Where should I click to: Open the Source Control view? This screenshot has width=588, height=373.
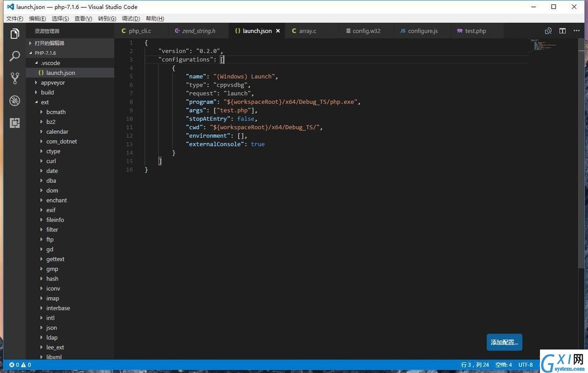pos(15,78)
